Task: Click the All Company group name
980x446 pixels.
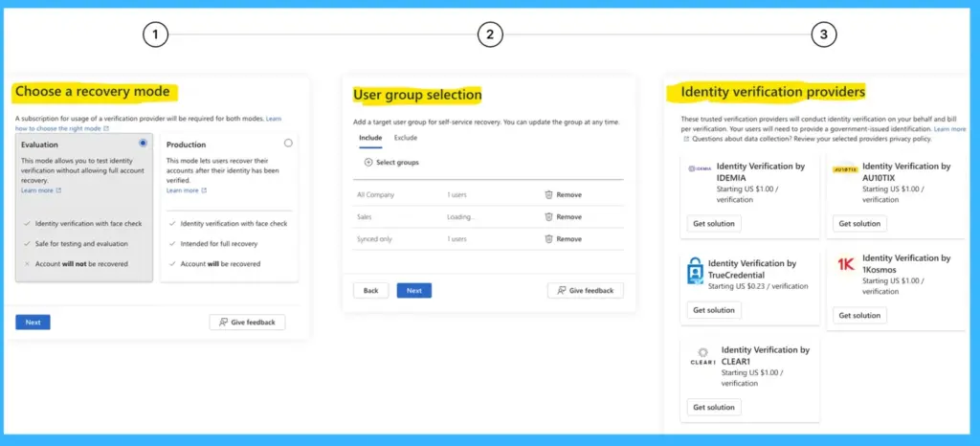Action: coord(375,195)
